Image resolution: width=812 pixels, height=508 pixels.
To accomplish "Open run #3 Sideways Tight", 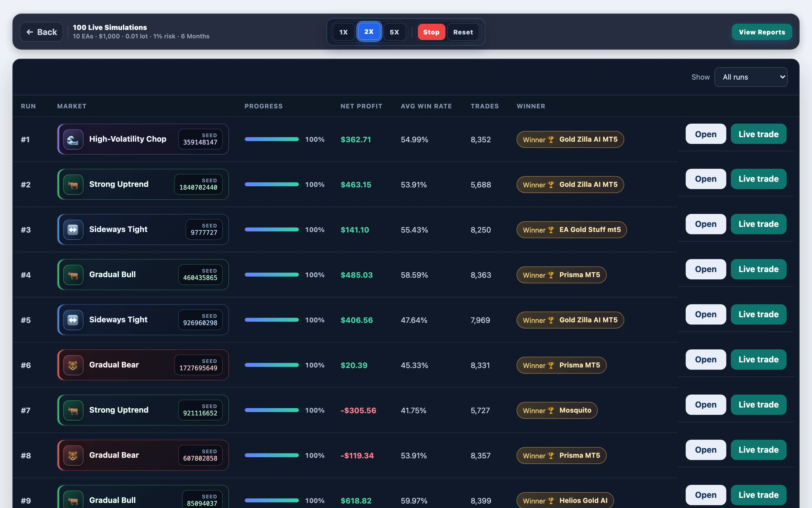I will click(706, 224).
